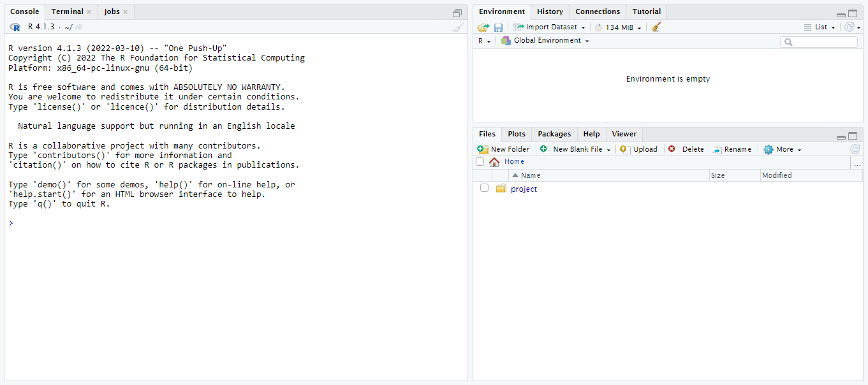Open the Global Environment selector
This screenshot has height=385, width=868.
click(545, 40)
